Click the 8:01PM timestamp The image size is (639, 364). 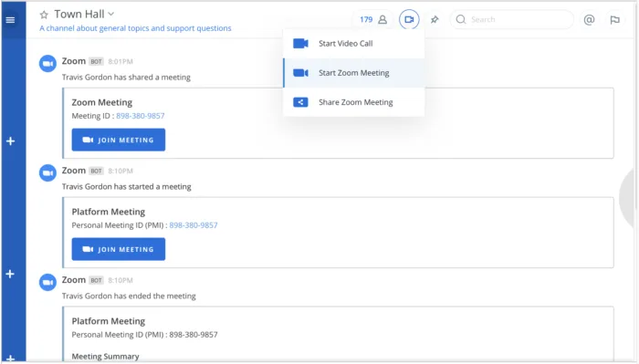pyautogui.click(x=120, y=61)
